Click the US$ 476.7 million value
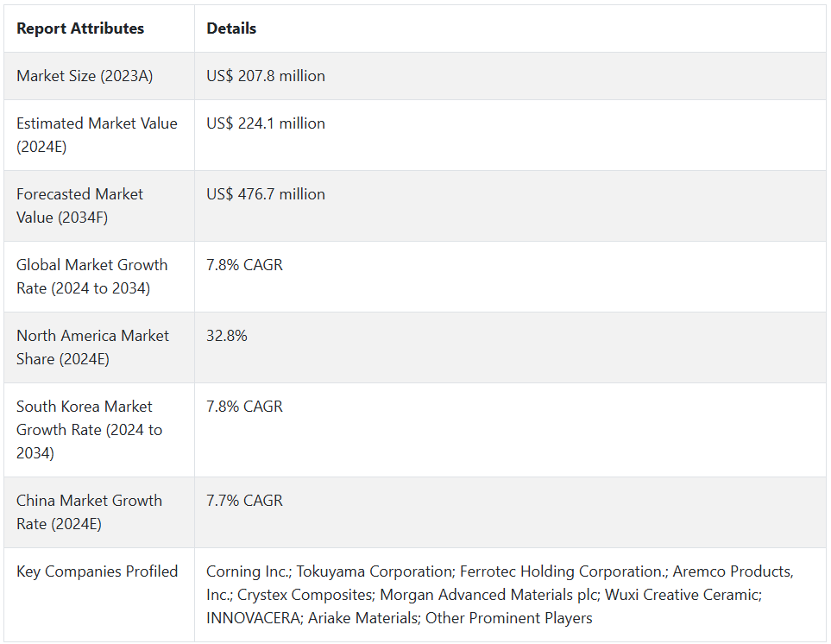Screen dimensions: 831x644 266,194
